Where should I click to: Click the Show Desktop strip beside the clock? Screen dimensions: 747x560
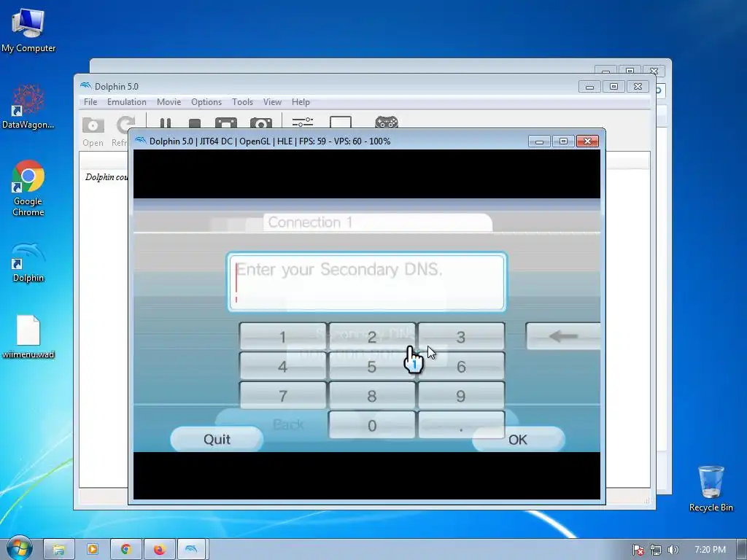tap(742, 550)
